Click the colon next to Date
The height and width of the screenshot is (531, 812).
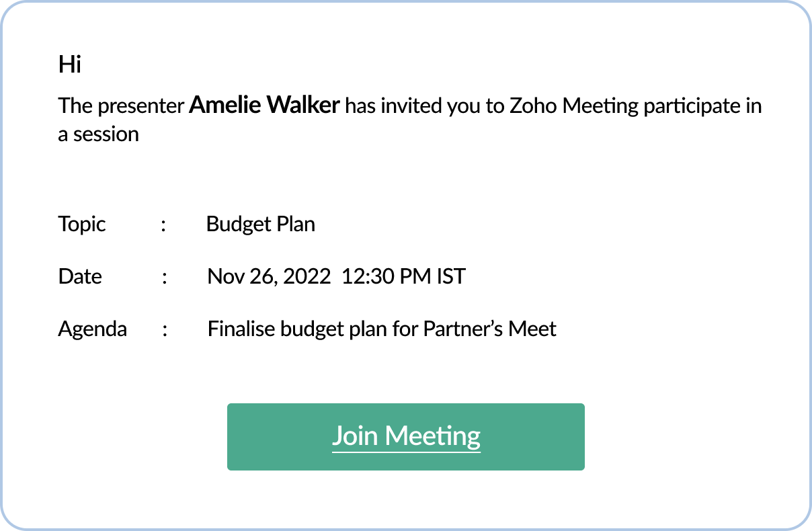tap(165, 277)
